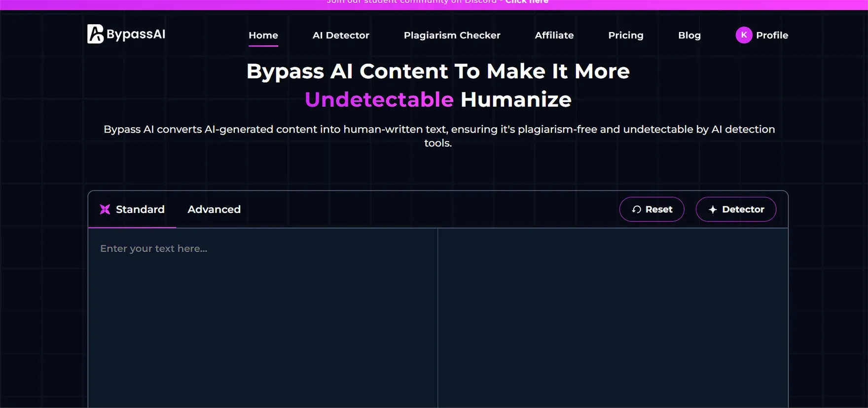Click the empty output panel on right
The image size is (868, 408).
613,316
